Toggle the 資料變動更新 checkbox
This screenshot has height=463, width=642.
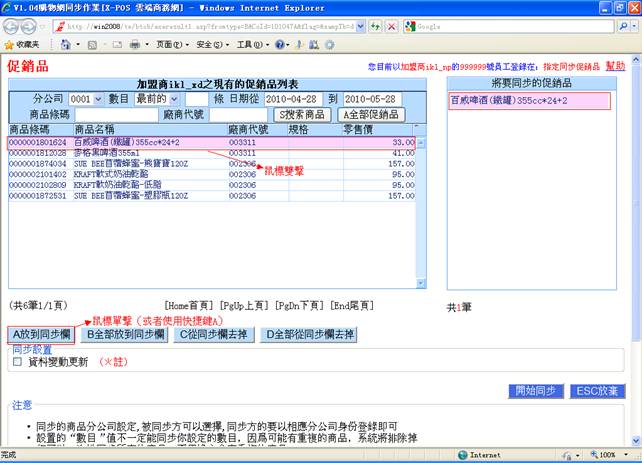click(x=17, y=362)
